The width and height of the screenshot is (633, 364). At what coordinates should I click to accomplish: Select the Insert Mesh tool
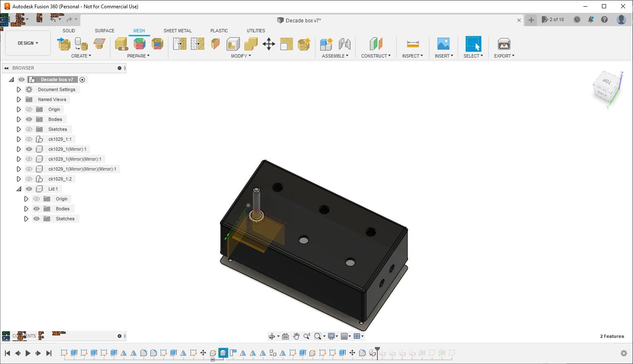64,44
